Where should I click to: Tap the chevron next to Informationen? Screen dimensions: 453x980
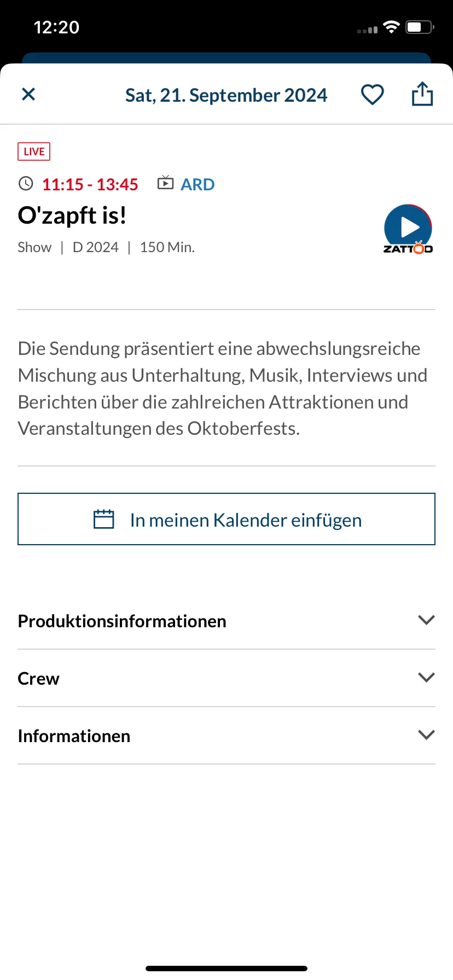426,735
